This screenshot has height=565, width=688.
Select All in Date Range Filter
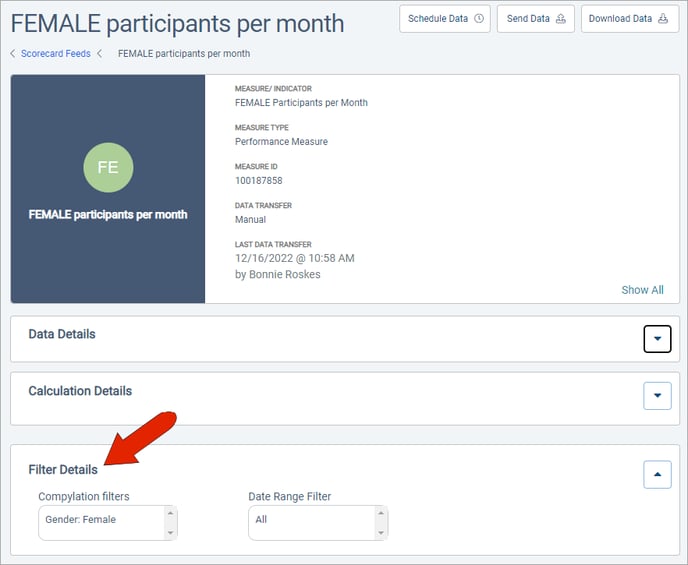262,520
